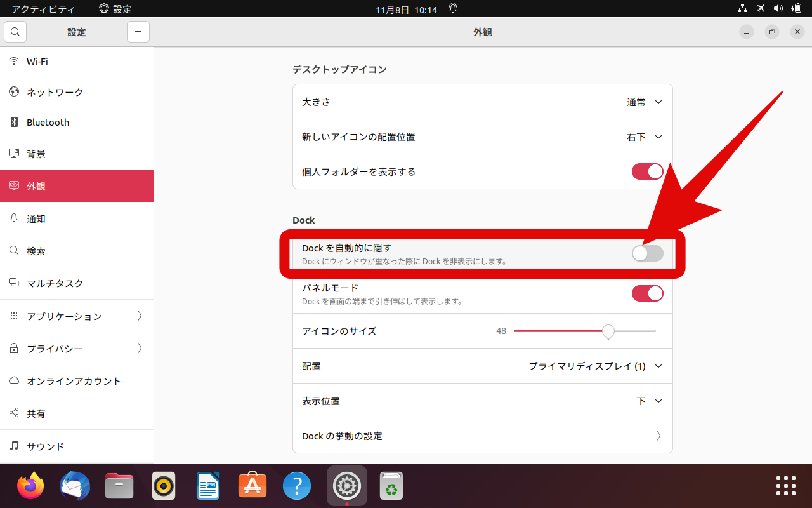Turn off 個人フォルダーを表示する toggle

tap(647, 171)
